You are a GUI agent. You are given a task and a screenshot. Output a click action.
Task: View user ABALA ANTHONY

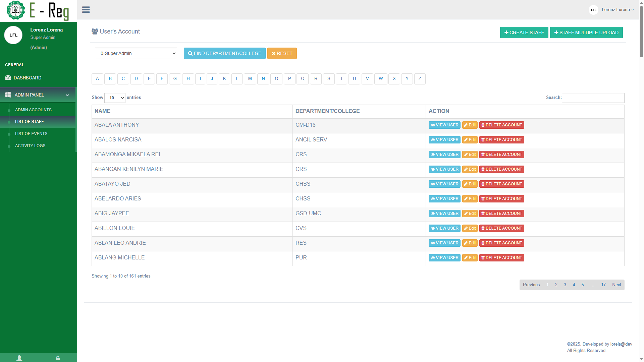click(444, 125)
